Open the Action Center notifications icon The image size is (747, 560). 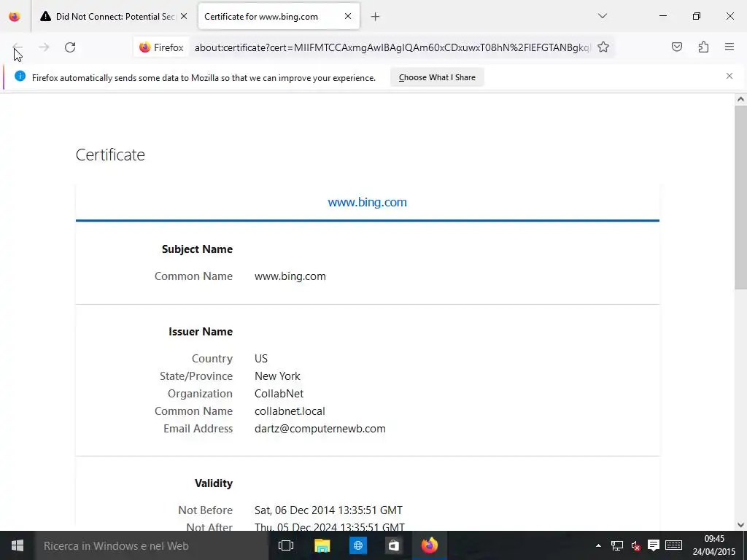coord(654,545)
